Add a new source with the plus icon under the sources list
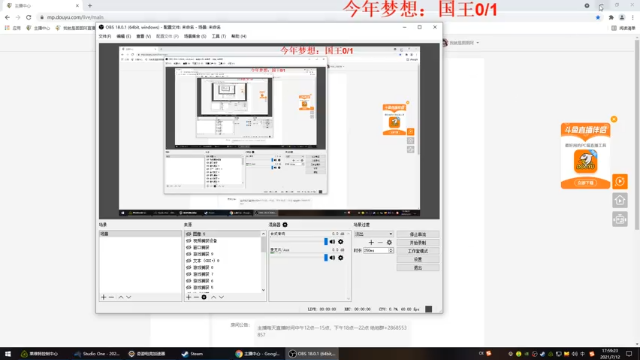The image size is (640, 360). 188,297
